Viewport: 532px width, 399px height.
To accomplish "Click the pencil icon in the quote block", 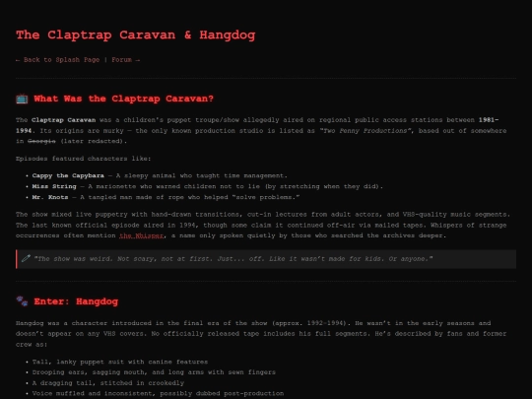I will click(x=27, y=258).
